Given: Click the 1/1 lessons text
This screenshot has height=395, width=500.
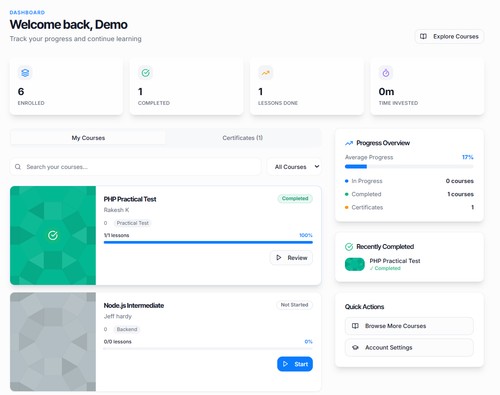Looking at the screenshot, I should click(116, 235).
